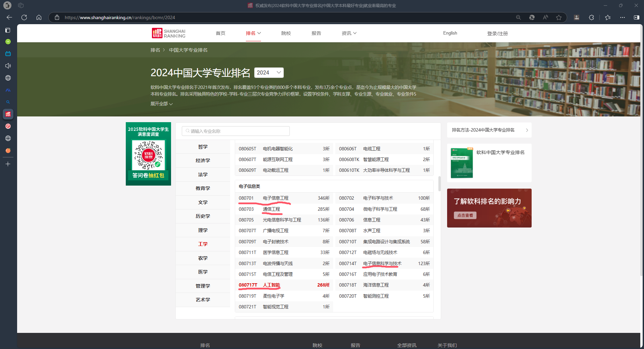Open the 2024 year dropdown
This screenshot has height=349, width=644.
[x=269, y=72]
